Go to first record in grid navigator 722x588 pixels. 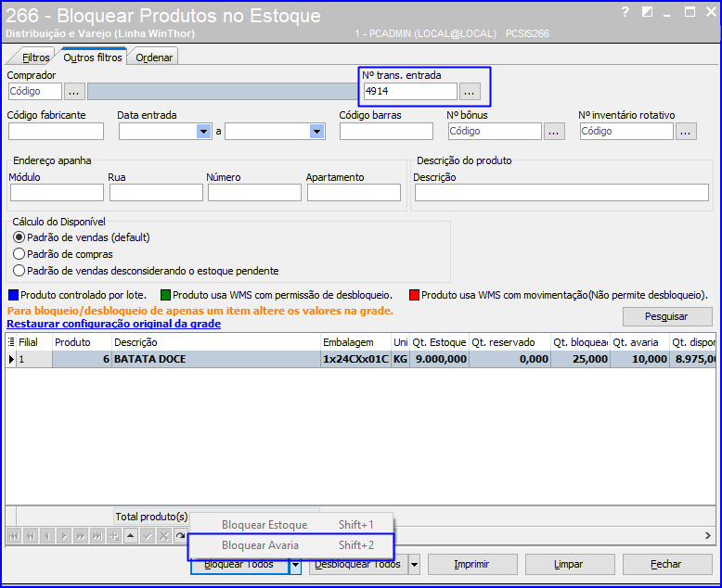[14, 536]
